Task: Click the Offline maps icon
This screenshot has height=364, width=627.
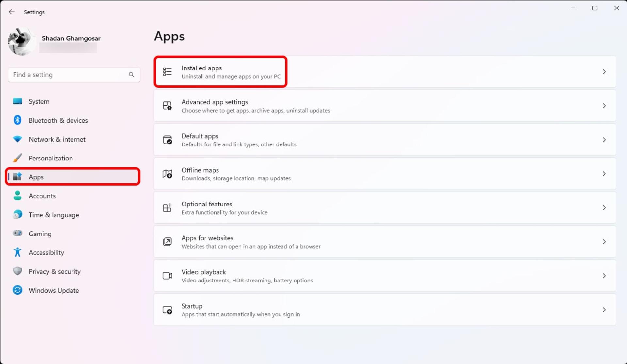Action: pyautogui.click(x=167, y=174)
